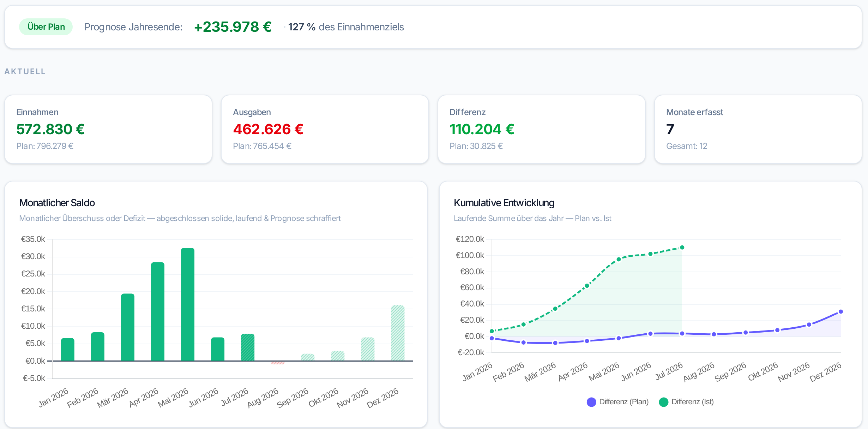Click the "€120.0k" y-axis label
Image resolution: width=868 pixels, height=429 pixels.
[x=470, y=239]
